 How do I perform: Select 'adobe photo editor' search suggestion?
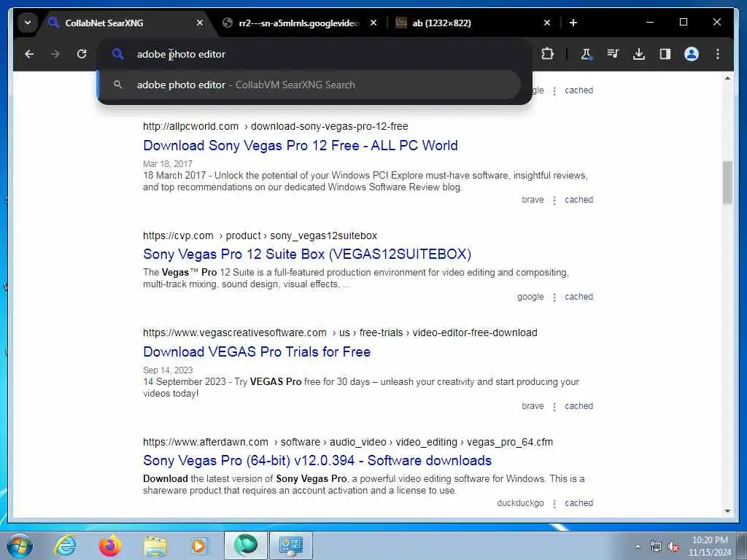pyautogui.click(x=309, y=85)
